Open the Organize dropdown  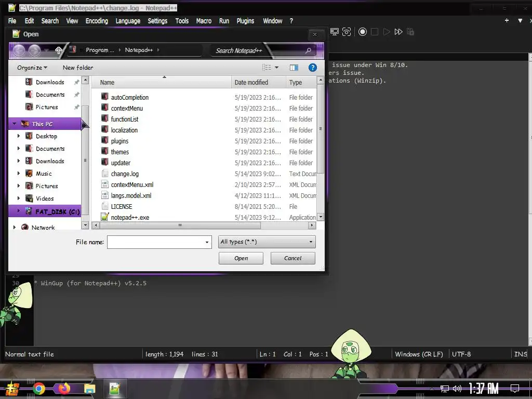[x=32, y=68]
